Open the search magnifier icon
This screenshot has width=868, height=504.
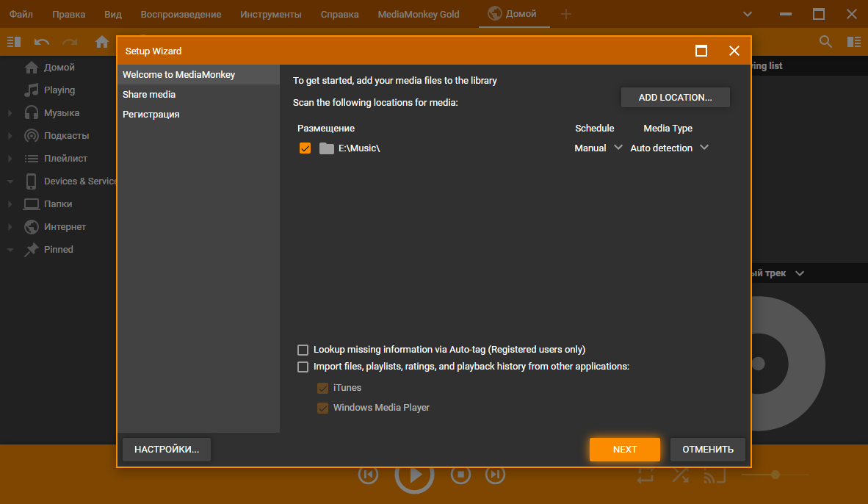click(x=825, y=42)
